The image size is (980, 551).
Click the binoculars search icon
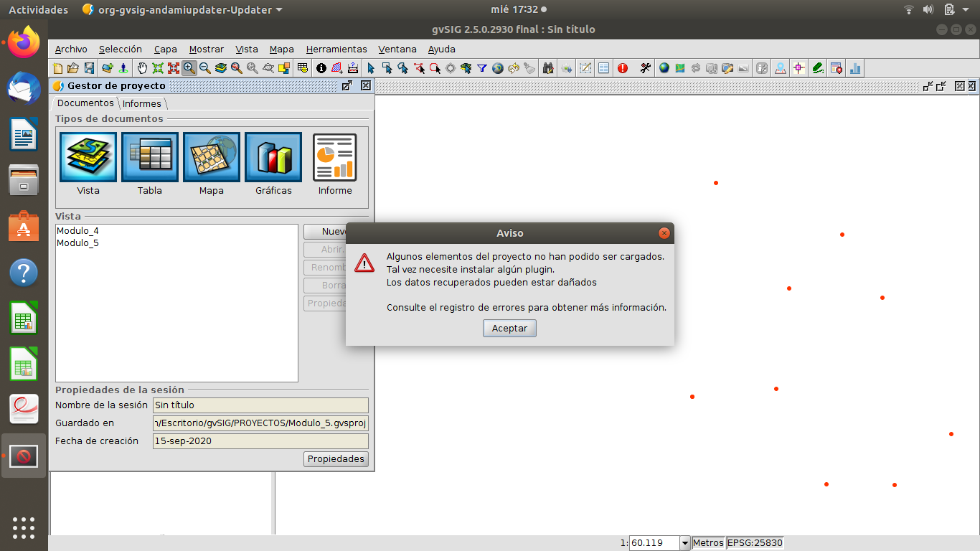click(548, 68)
